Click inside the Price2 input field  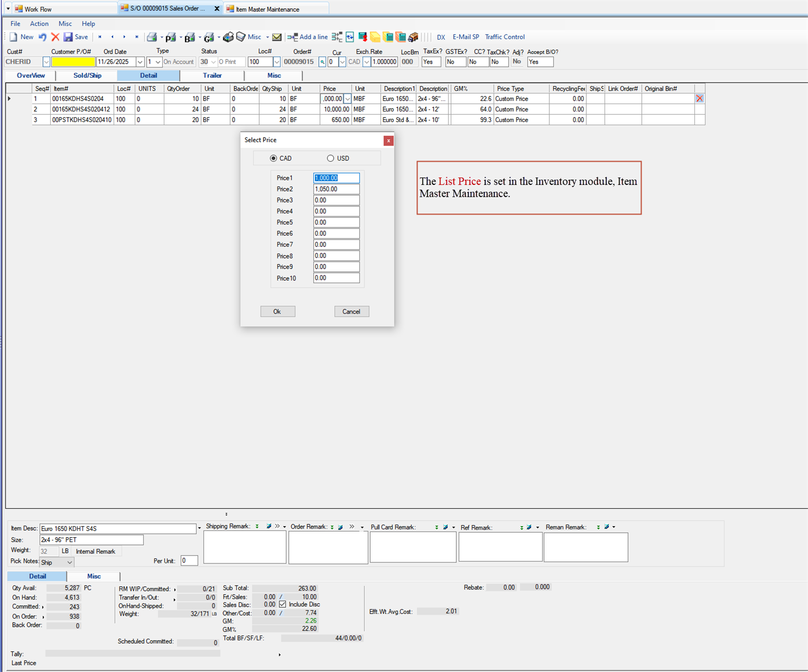pos(335,189)
